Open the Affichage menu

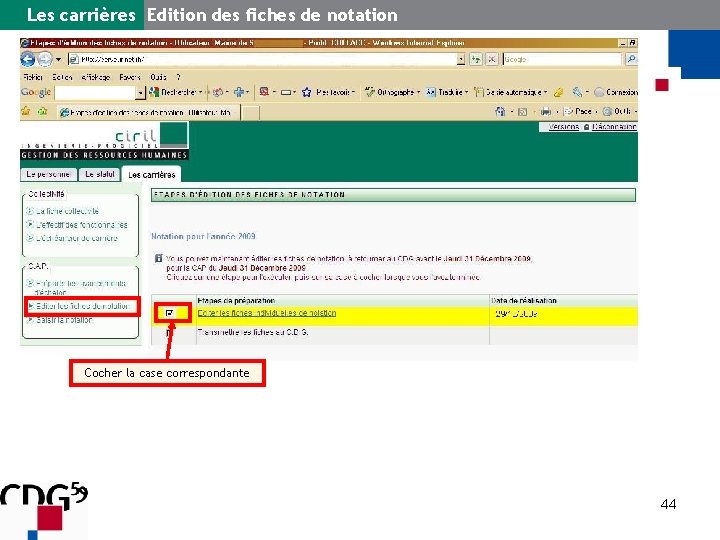(96, 77)
